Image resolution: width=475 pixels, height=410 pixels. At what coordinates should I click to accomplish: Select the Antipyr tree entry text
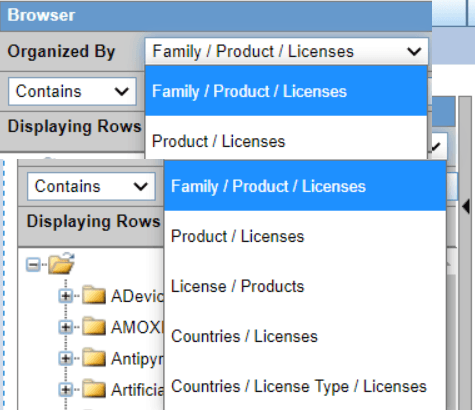pos(138,359)
